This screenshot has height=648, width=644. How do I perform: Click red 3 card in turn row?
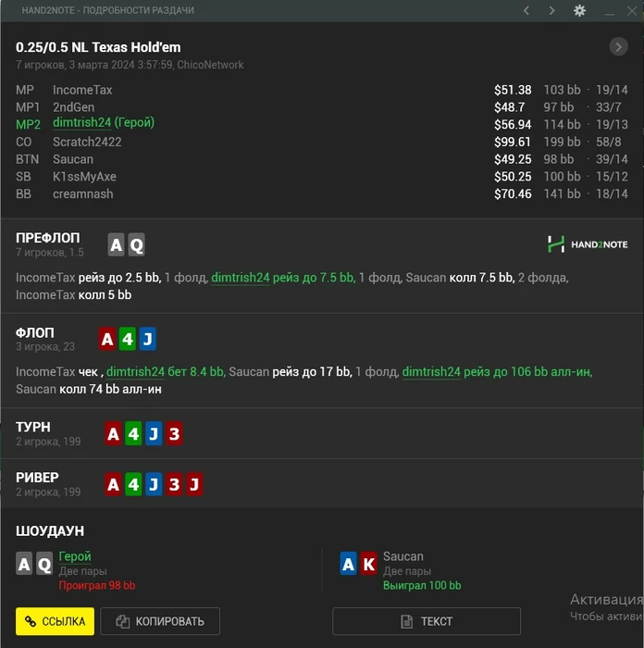coord(174,433)
